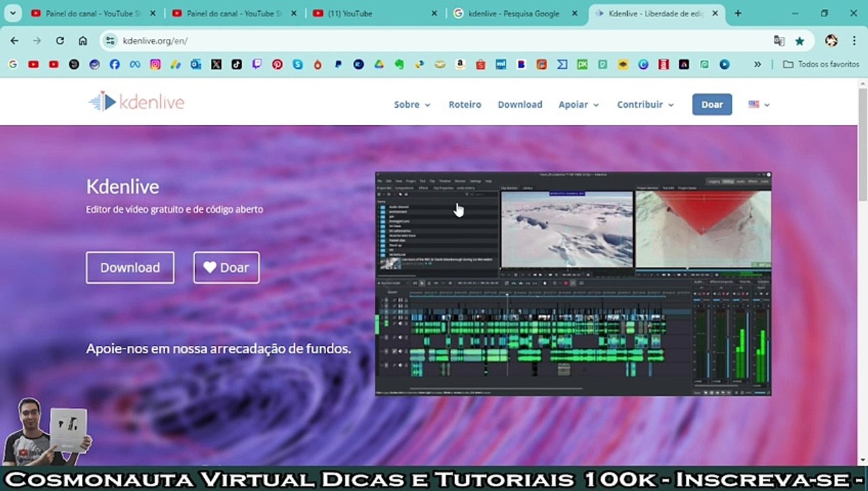
Task: Open a new browser tab
Action: (738, 13)
